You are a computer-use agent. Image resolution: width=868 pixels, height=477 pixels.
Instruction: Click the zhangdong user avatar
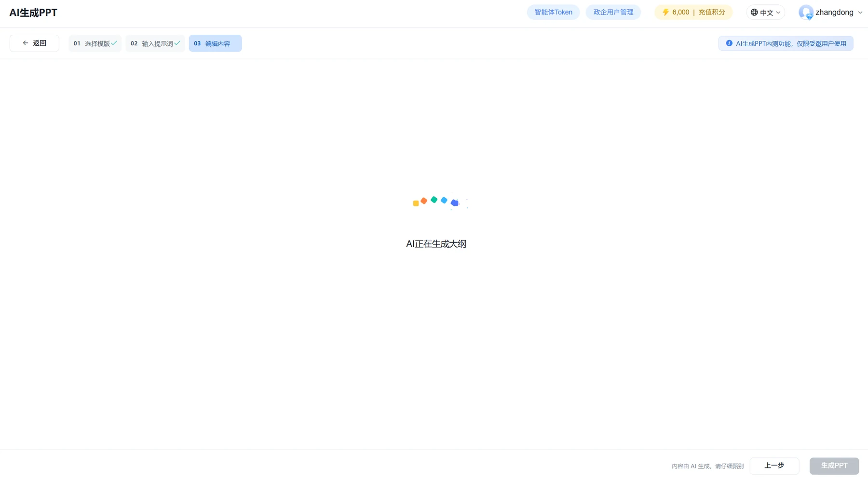point(806,12)
